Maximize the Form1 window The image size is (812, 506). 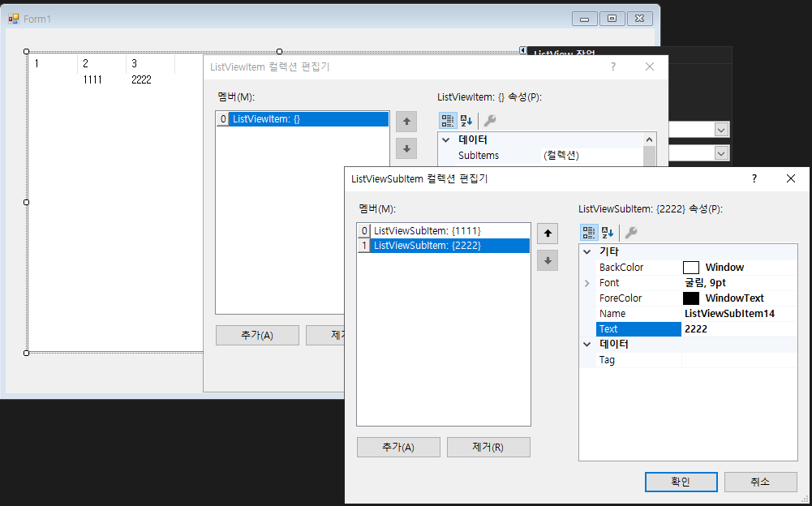612,19
